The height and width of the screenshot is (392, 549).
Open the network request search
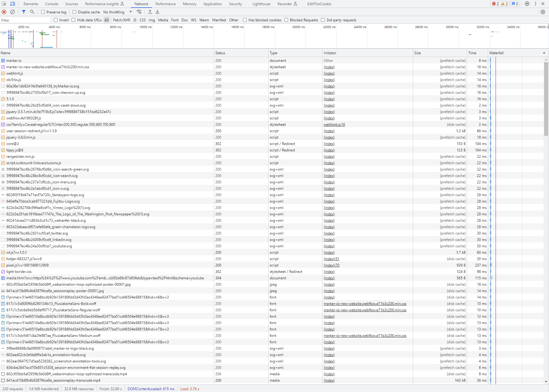pyautogui.click(x=32, y=12)
